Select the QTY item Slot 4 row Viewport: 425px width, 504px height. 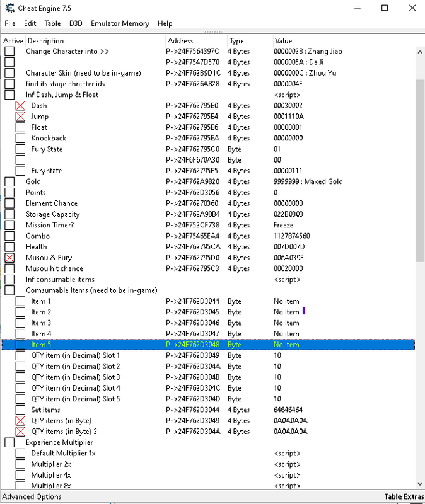208,388
